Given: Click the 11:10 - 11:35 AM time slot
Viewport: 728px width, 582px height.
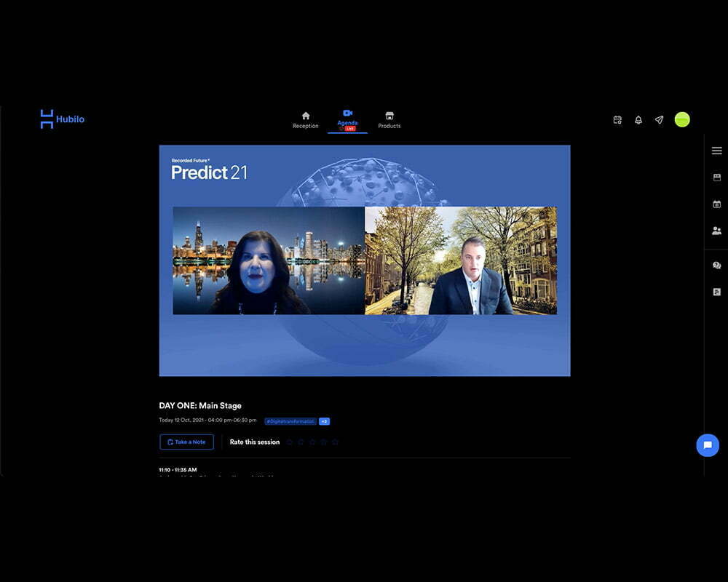Looking at the screenshot, I should [178, 470].
